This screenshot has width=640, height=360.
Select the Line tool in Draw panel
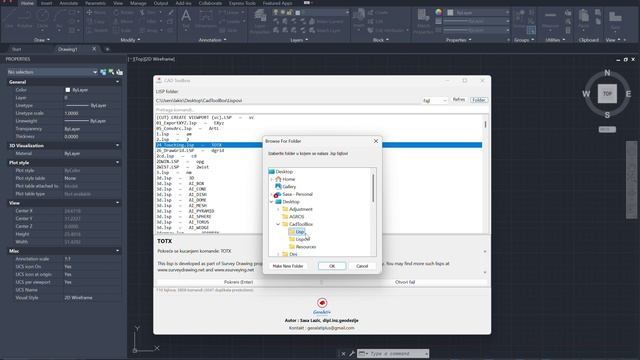[9, 19]
